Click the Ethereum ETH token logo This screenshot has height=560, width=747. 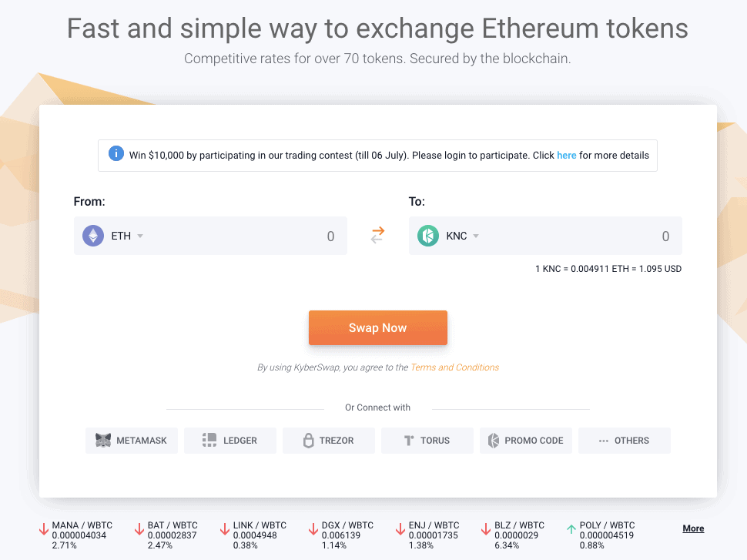93,236
